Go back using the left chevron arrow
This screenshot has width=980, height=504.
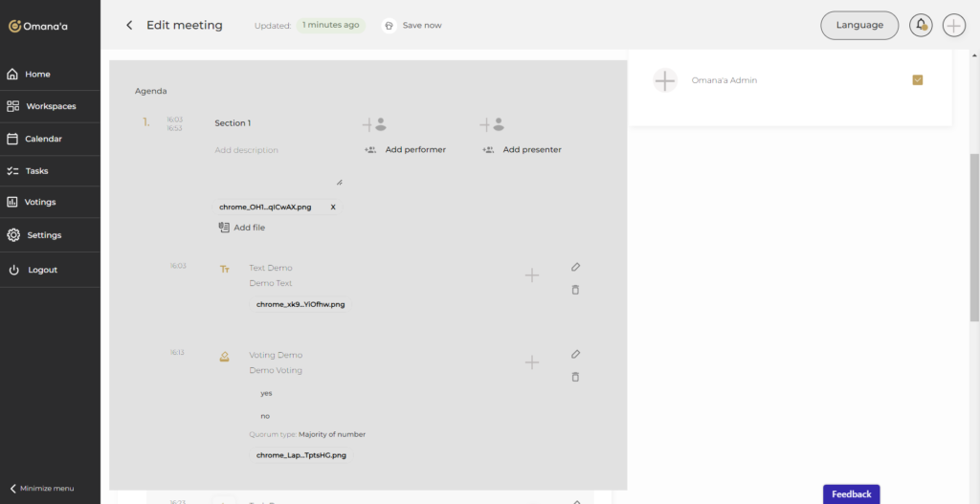(x=129, y=25)
